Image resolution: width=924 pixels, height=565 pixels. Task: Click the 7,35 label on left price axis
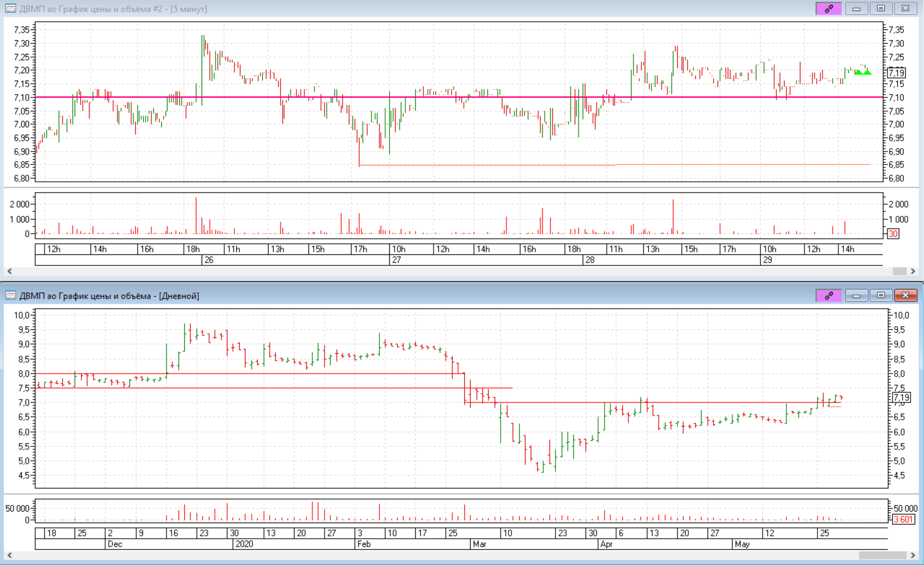(x=21, y=29)
